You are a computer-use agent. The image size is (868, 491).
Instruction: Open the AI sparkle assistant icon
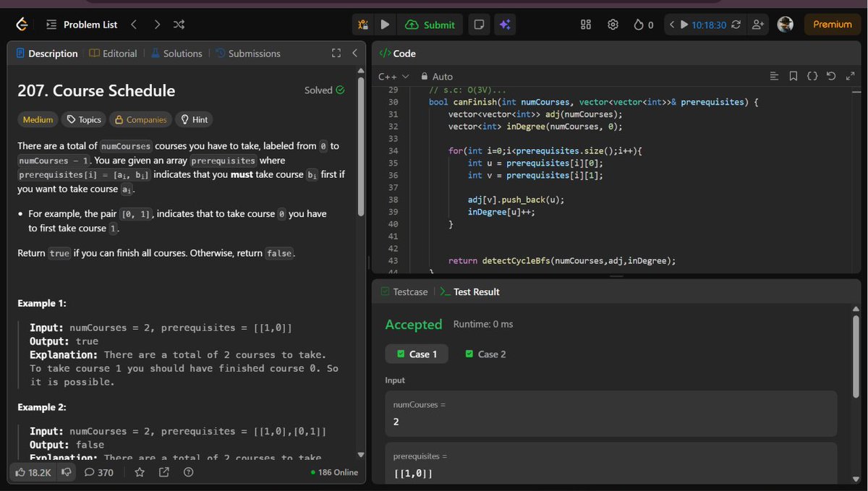505,25
